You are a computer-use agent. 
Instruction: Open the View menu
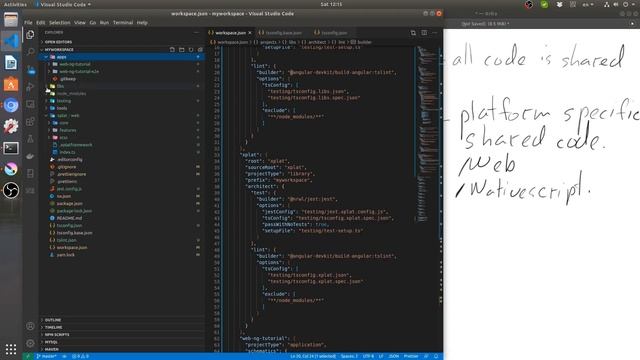pos(80,22)
